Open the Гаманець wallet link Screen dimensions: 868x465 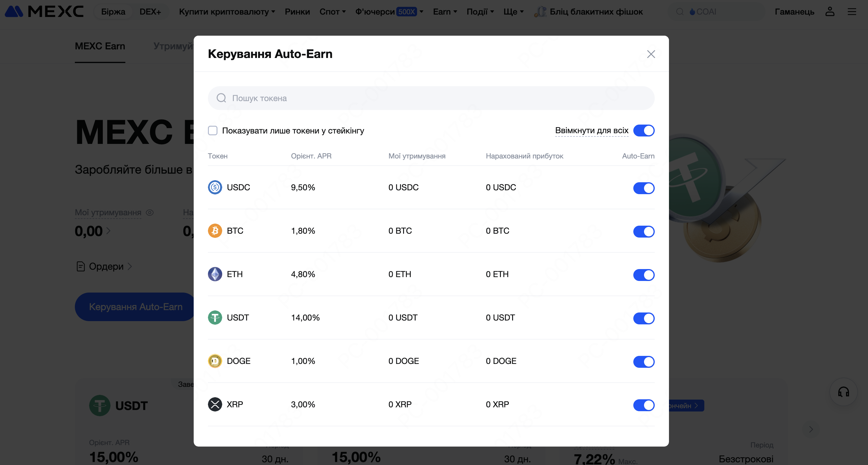794,12
